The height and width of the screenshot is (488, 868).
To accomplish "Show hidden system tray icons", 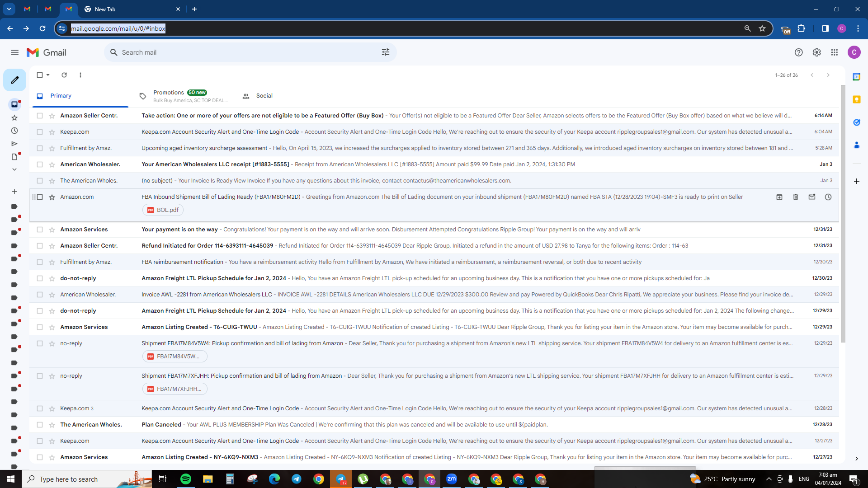I will click(769, 479).
